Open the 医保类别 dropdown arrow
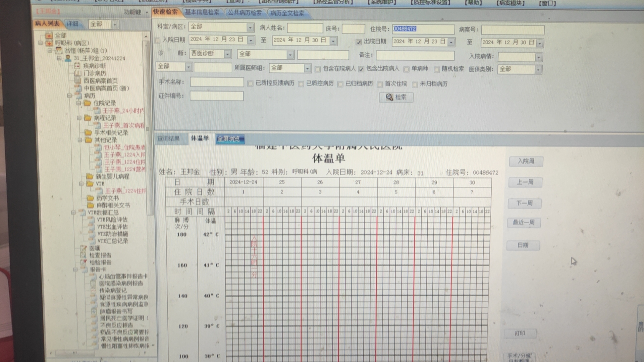This screenshot has width=644, height=362. coord(538,70)
